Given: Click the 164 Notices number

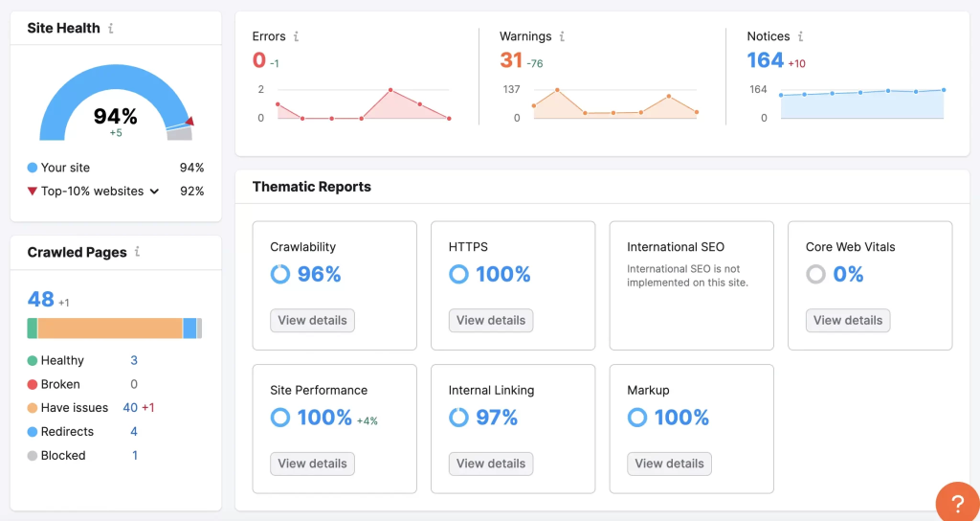Looking at the screenshot, I should pyautogui.click(x=765, y=60).
